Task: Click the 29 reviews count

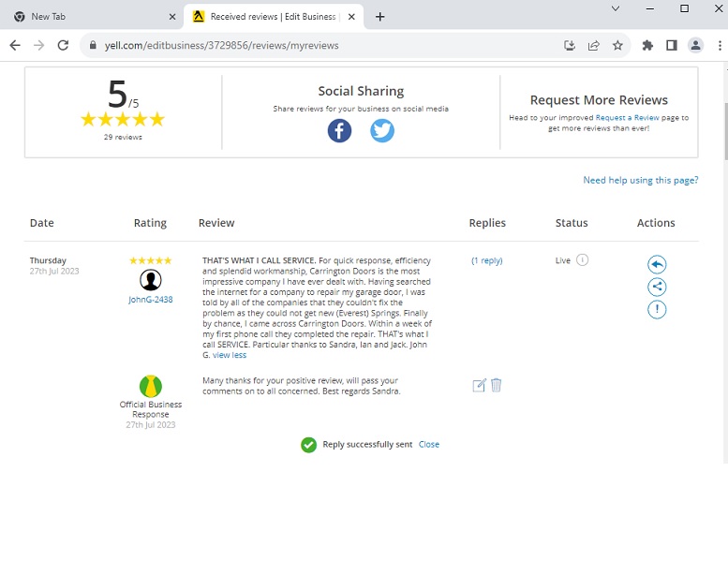Action: tap(123, 137)
